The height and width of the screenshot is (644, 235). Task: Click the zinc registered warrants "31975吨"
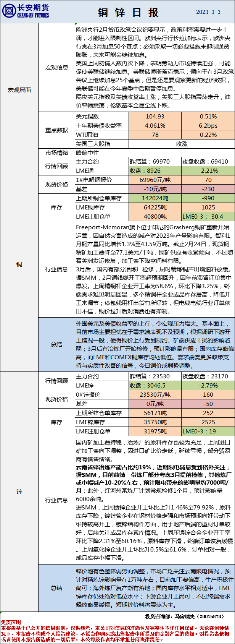pyautogui.click(x=155, y=431)
